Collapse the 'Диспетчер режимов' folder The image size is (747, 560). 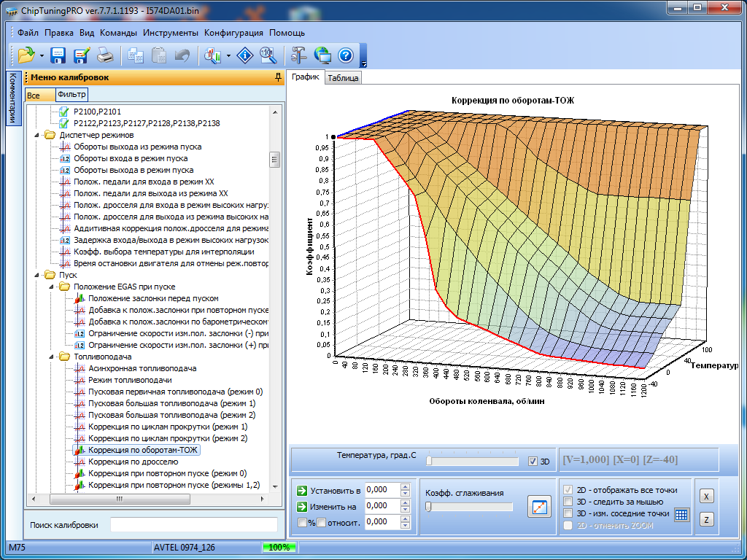38,135
